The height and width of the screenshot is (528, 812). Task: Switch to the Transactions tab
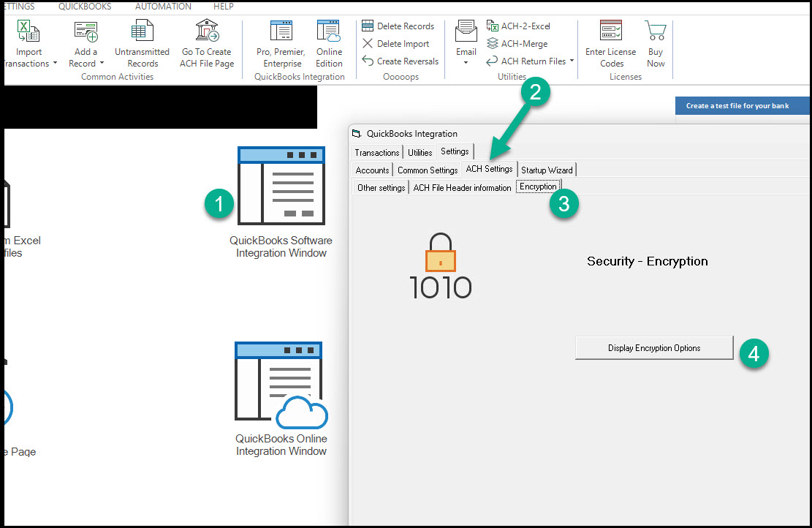click(x=377, y=152)
